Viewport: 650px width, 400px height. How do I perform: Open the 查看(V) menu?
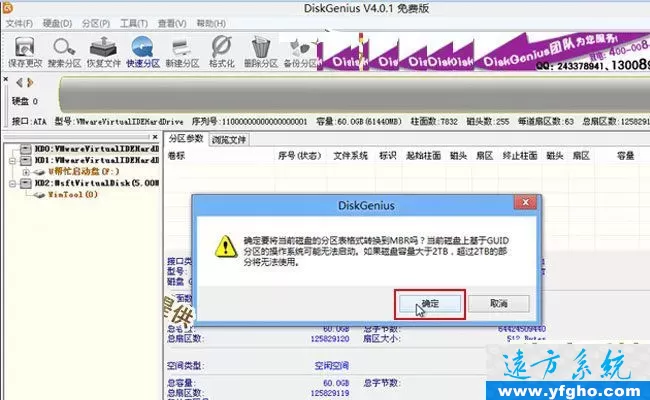pyautogui.click(x=172, y=23)
